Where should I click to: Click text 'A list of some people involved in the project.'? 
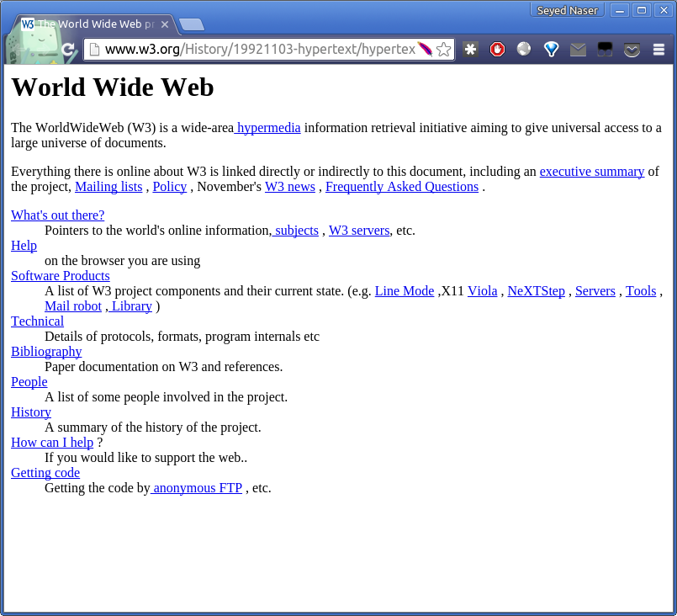[167, 397]
